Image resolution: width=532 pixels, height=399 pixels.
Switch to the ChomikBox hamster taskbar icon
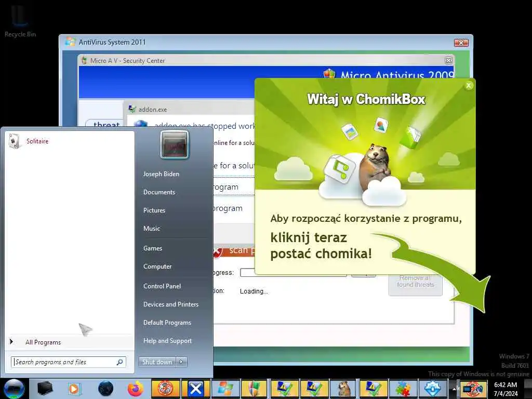[x=344, y=389]
